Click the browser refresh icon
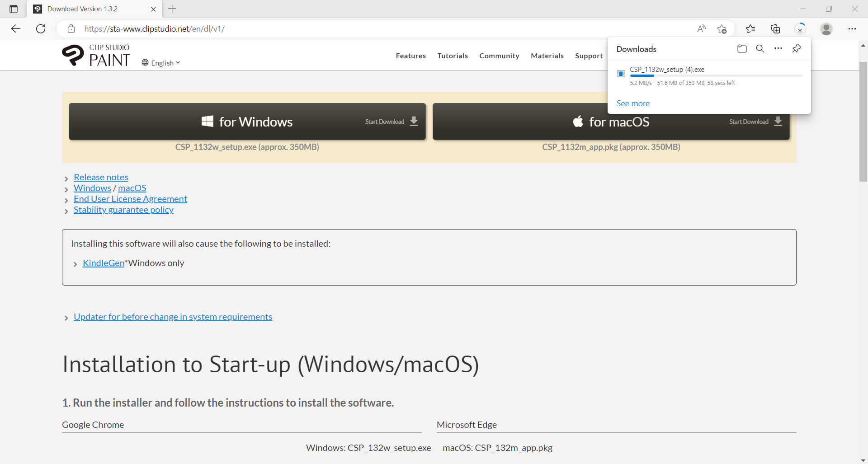 pyautogui.click(x=41, y=29)
